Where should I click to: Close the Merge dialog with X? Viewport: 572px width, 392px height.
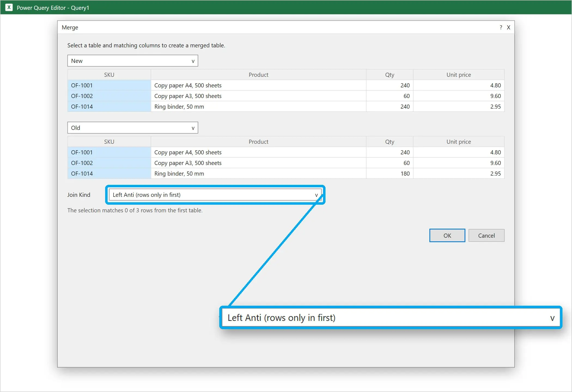click(x=509, y=27)
